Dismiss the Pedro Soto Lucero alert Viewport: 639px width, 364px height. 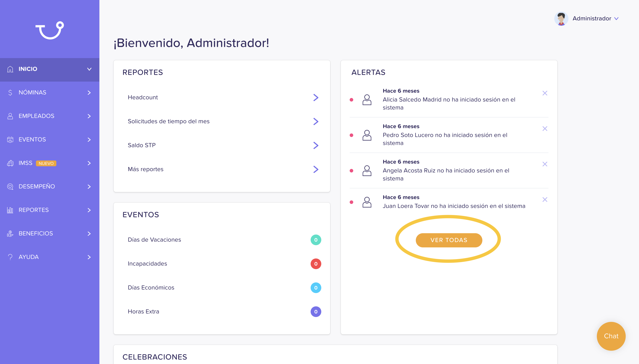click(x=545, y=129)
